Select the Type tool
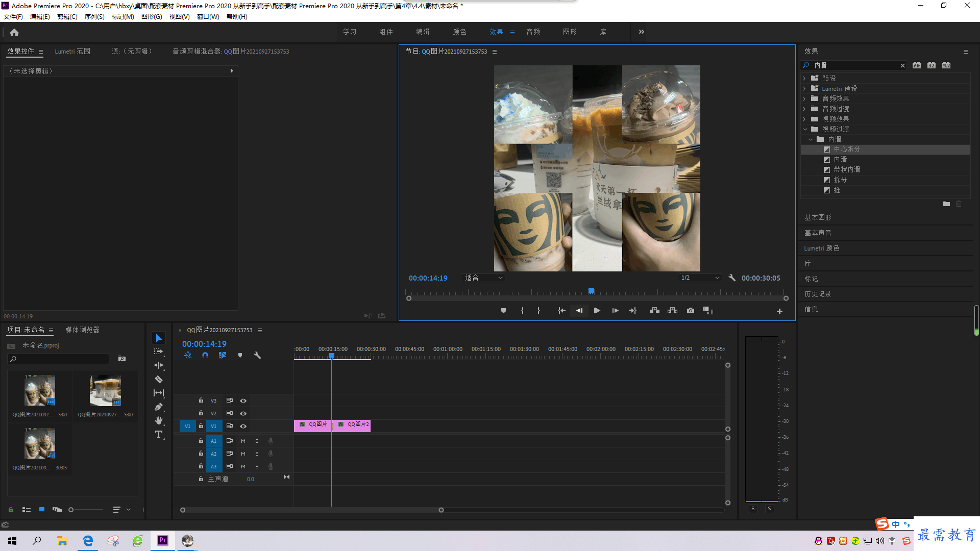The width and height of the screenshot is (980, 551). (159, 434)
